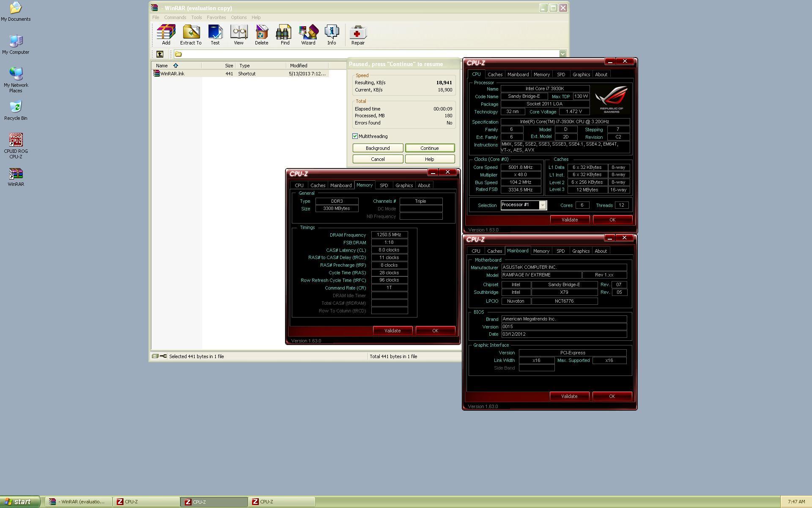Sort file list by Modified column
812x508 pixels.
click(x=307, y=66)
